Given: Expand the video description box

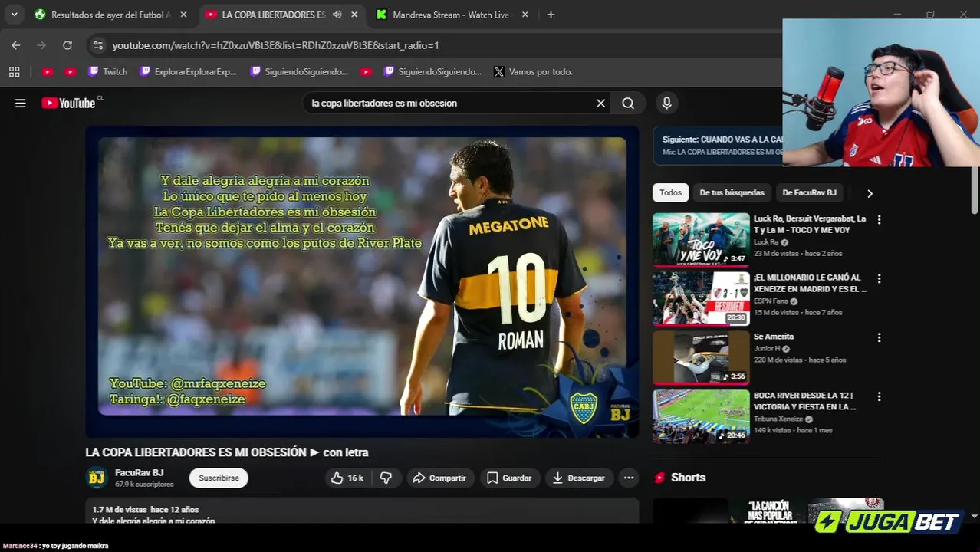Looking at the screenshot, I should point(362,511).
